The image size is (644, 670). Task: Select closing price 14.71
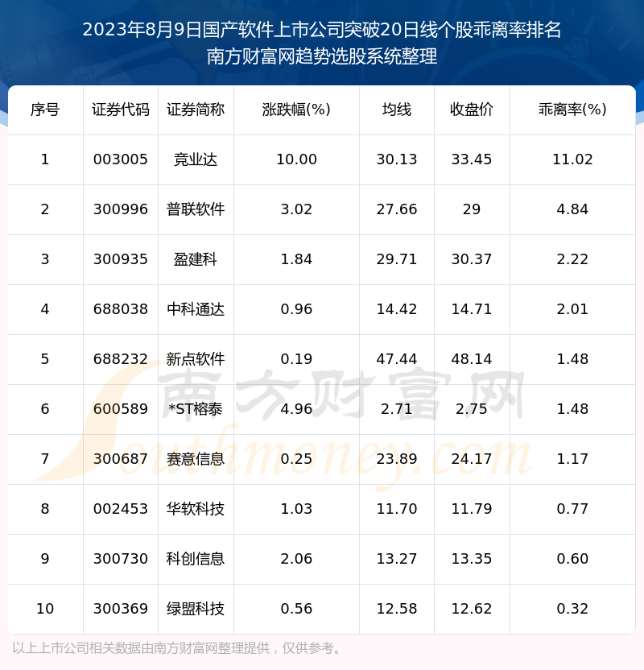coord(472,309)
